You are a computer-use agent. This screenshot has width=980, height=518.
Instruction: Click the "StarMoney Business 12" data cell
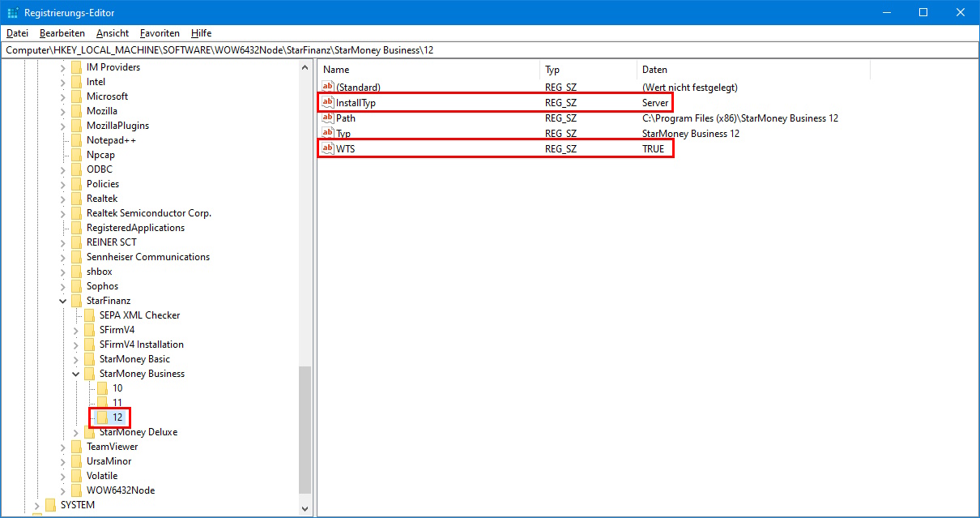[x=691, y=133]
